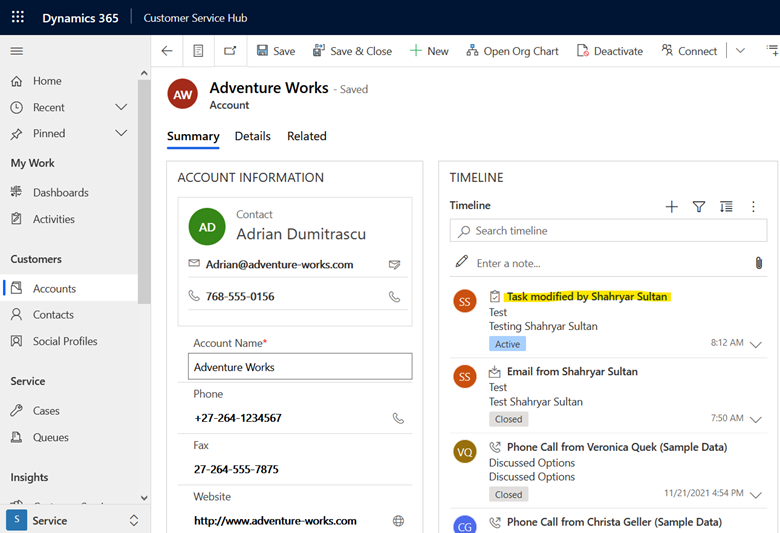This screenshot has height=533, width=780.
Task: Click sidebar scroll down arrow
Action: coord(144,498)
